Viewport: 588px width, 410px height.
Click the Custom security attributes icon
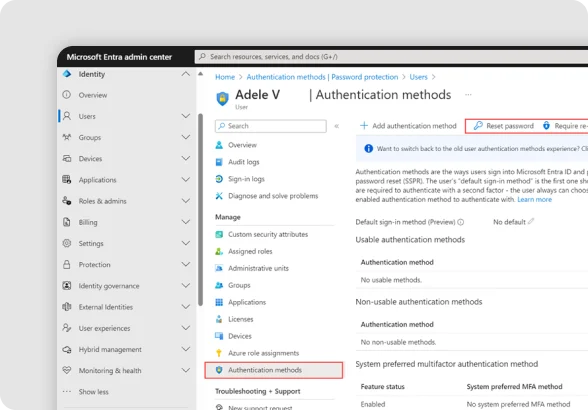219,234
